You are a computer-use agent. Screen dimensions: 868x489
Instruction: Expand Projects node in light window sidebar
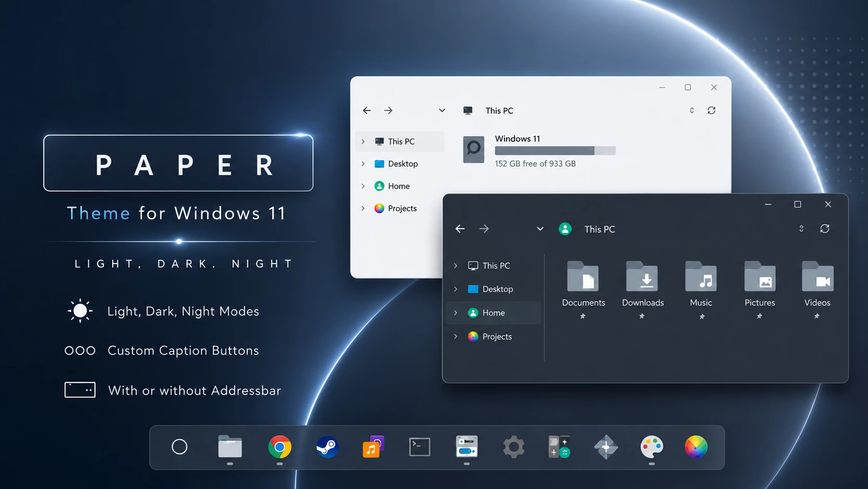tap(363, 208)
